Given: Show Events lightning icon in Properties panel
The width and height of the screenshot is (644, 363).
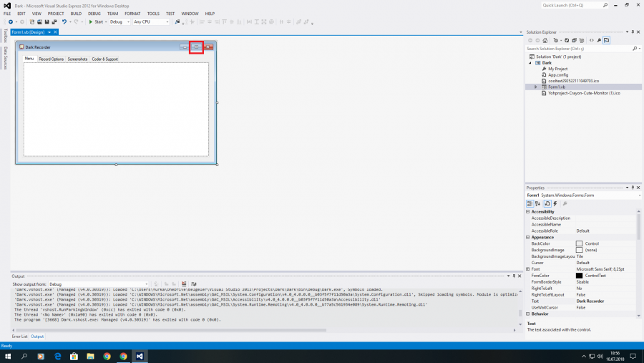Looking at the screenshot, I should (x=555, y=204).
